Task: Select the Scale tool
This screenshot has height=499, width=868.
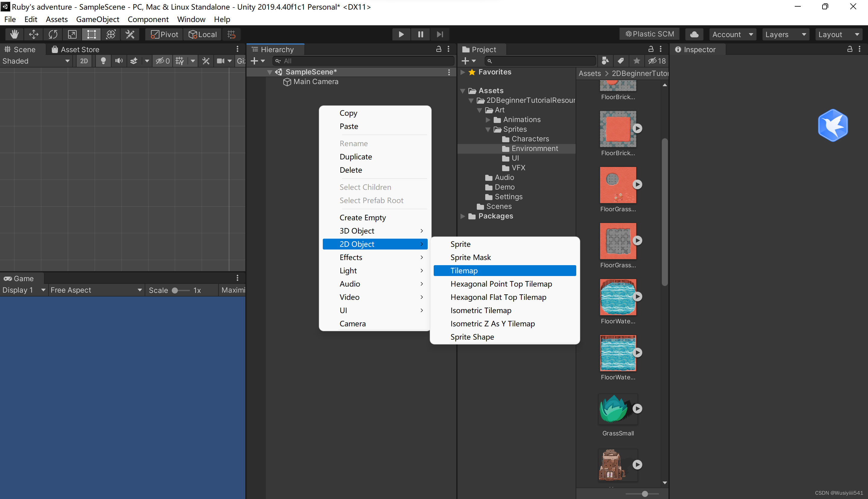Action: point(72,34)
